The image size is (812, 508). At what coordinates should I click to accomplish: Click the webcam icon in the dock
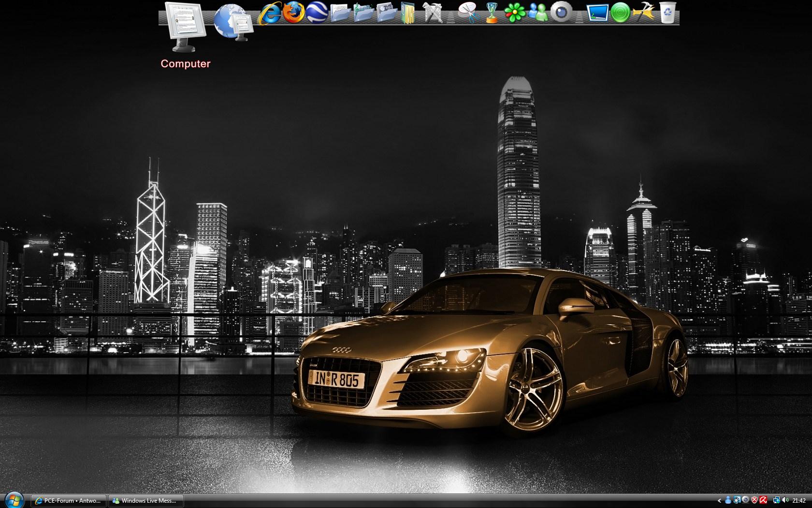click(561, 13)
